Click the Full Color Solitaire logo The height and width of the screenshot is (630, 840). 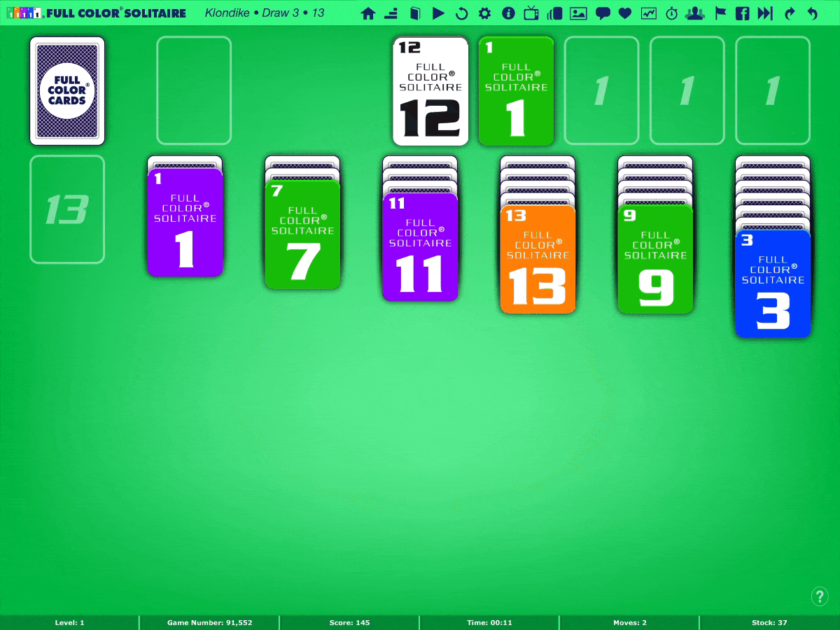[x=96, y=13]
